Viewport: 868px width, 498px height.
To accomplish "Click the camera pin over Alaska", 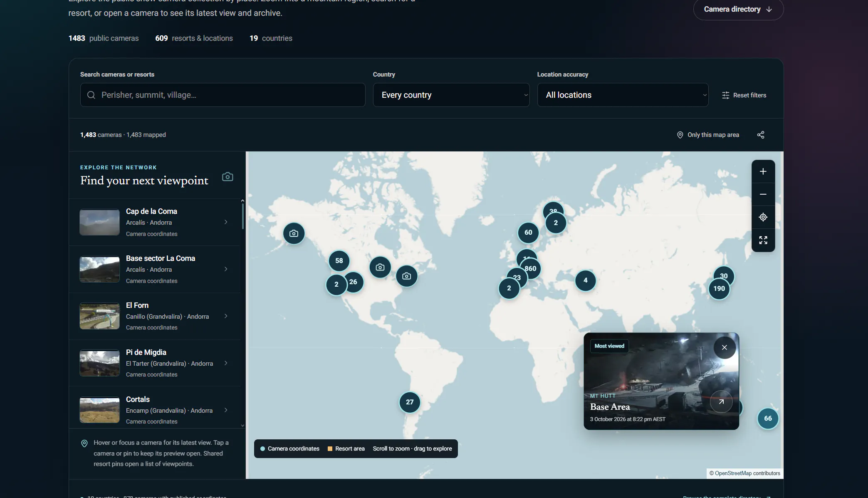I will (294, 233).
